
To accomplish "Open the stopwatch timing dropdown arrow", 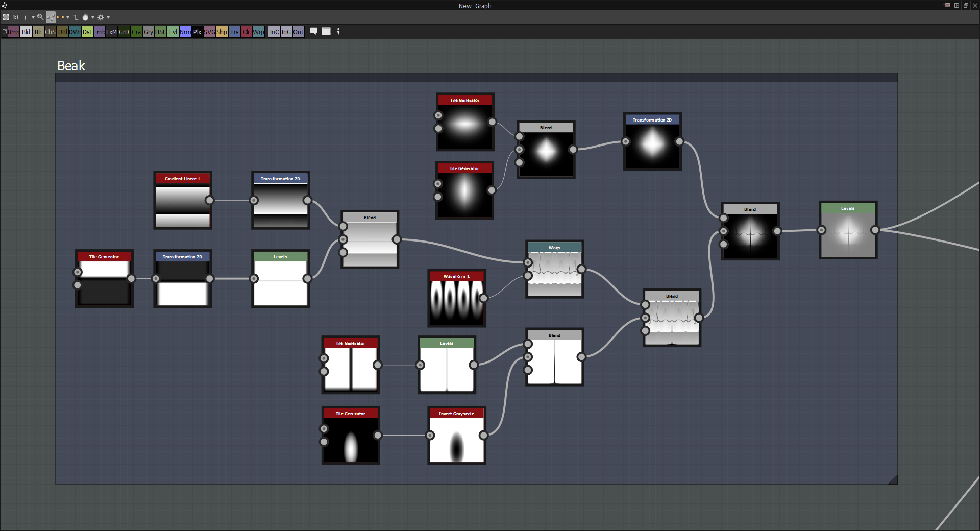I will pos(93,17).
